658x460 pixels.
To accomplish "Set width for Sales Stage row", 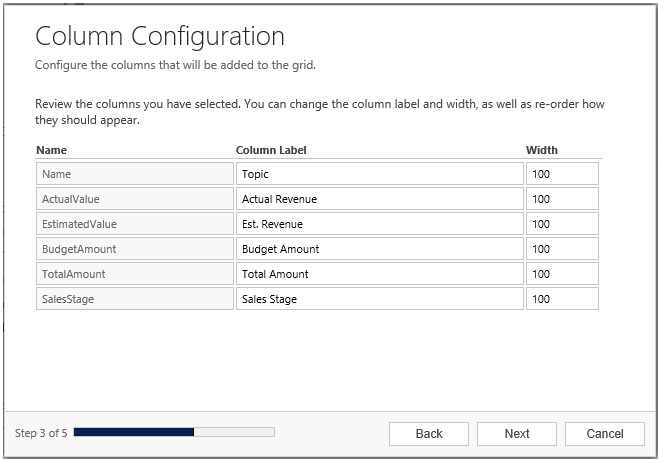I will point(562,299).
